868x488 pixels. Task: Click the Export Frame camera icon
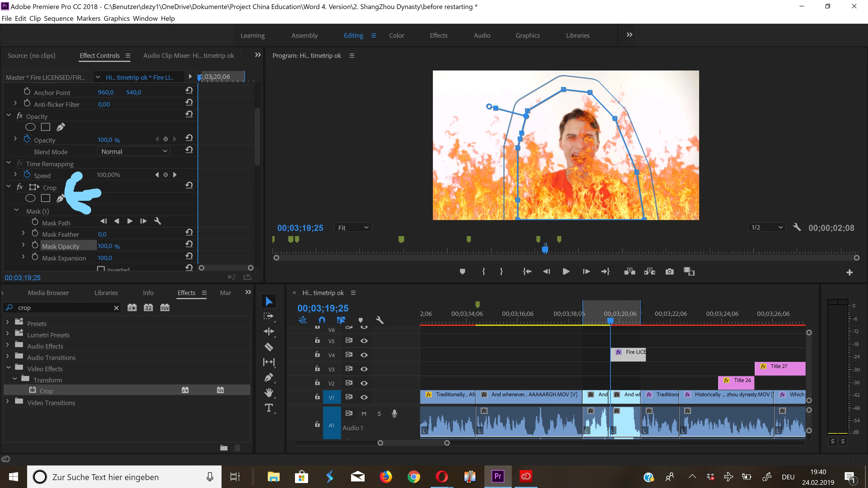click(670, 271)
